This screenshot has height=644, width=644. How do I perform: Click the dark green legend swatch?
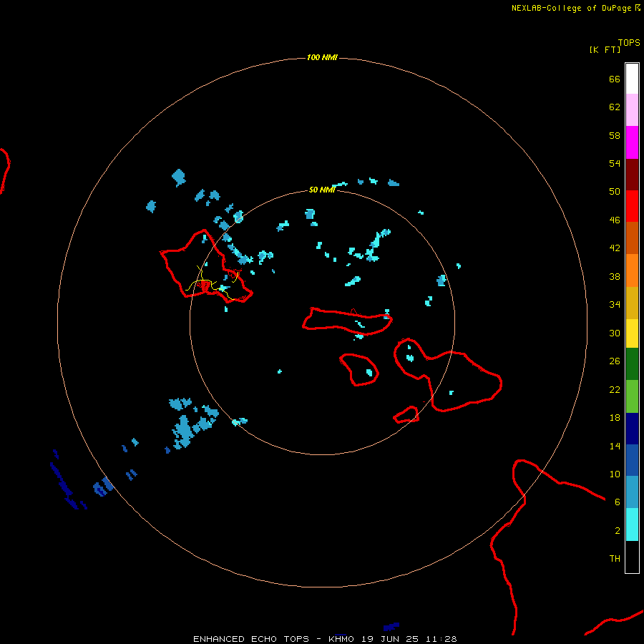pyautogui.click(x=632, y=364)
